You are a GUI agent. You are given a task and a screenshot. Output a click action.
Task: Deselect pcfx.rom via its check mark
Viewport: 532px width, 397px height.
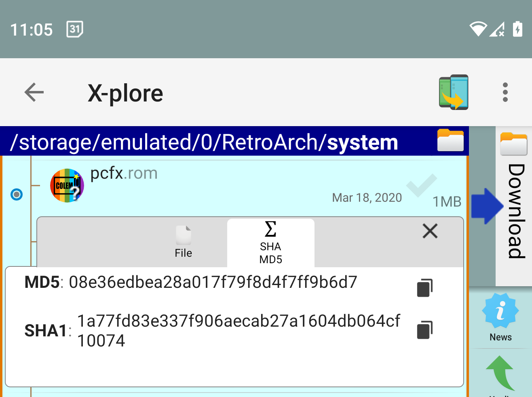tap(422, 186)
